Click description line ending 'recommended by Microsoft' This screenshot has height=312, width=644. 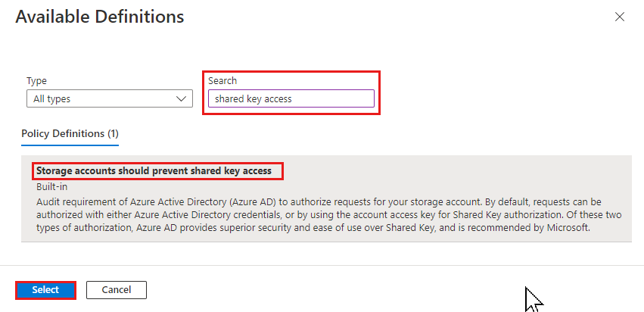pos(313,228)
